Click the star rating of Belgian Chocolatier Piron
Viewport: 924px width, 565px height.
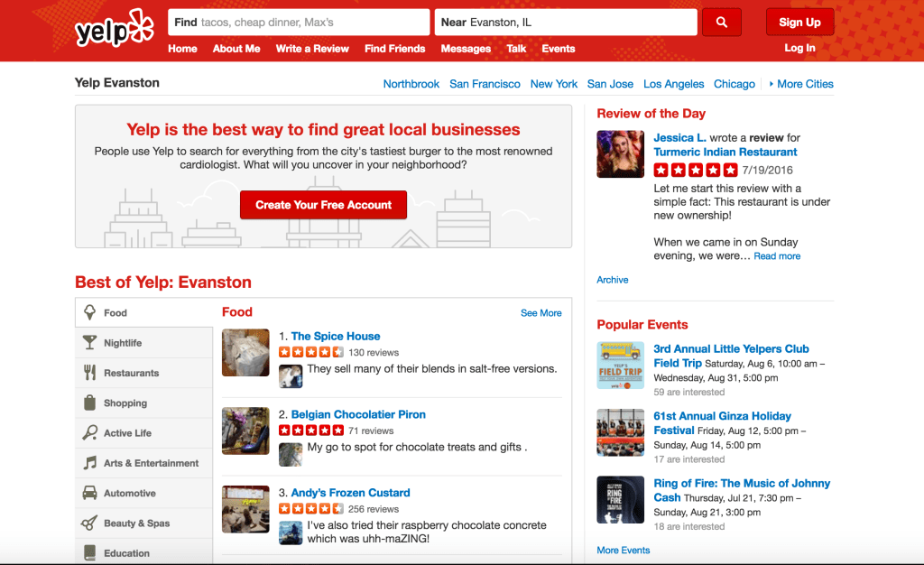(x=311, y=431)
